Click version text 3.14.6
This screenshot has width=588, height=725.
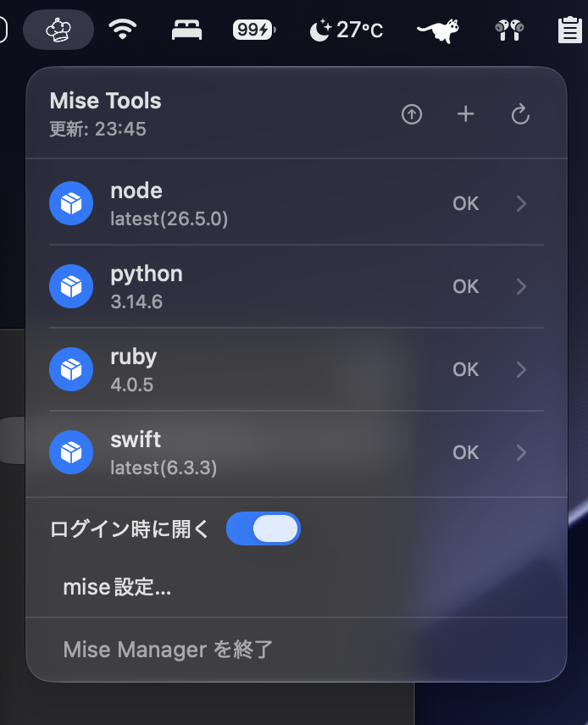(x=136, y=302)
